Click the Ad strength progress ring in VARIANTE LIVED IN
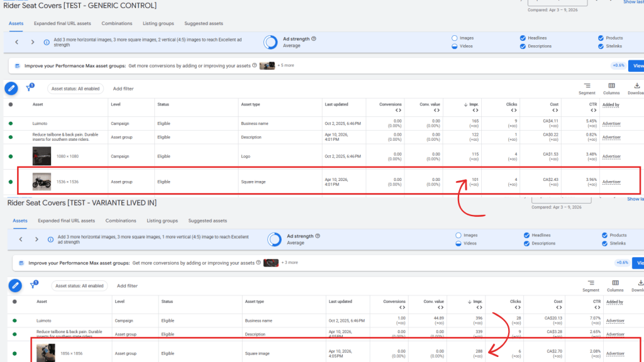 [x=274, y=239]
